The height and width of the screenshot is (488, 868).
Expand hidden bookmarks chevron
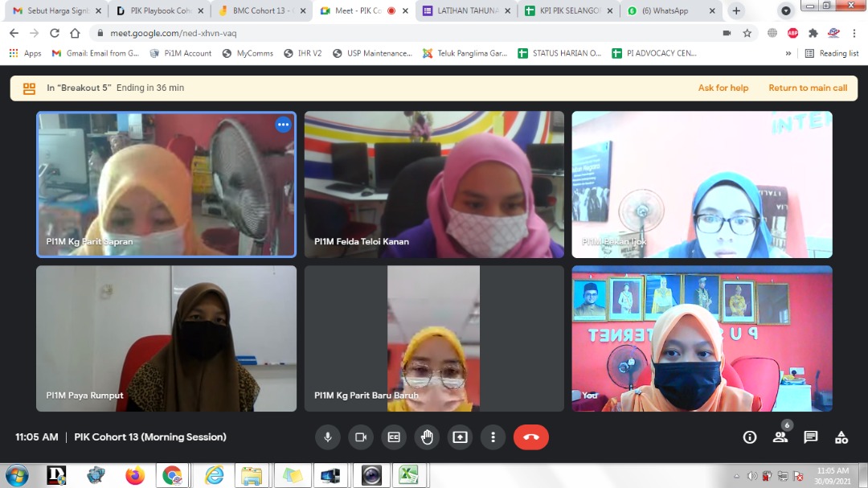click(x=788, y=53)
